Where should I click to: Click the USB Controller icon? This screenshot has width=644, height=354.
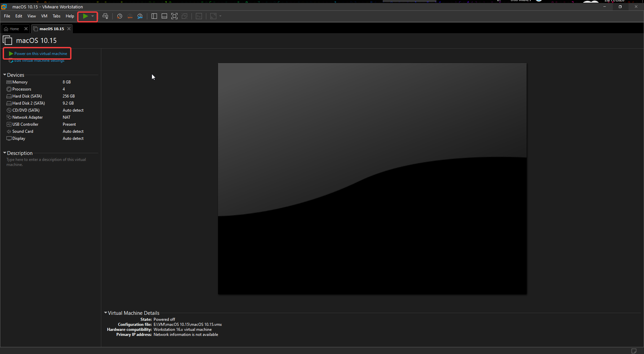point(9,124)
